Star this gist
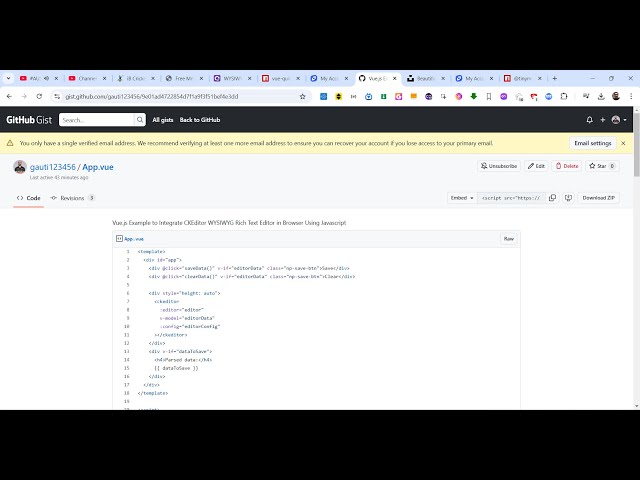640x480 pixels. click(601, 166)
